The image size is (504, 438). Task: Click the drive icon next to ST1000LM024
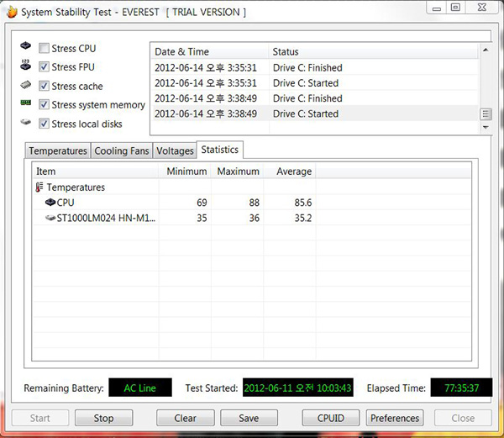click(x=50, y=218)
